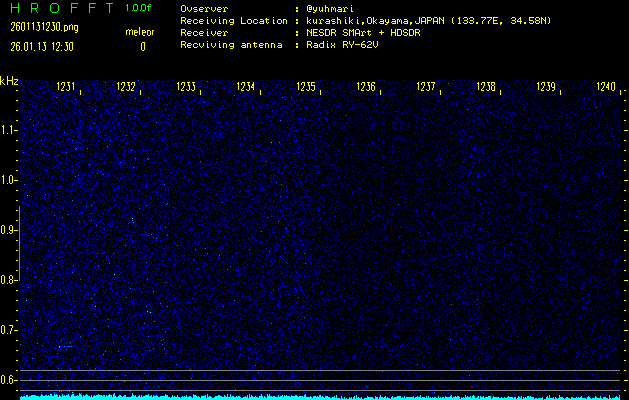
Task: Select the 1240 time marker
Action: pos(606,87)
